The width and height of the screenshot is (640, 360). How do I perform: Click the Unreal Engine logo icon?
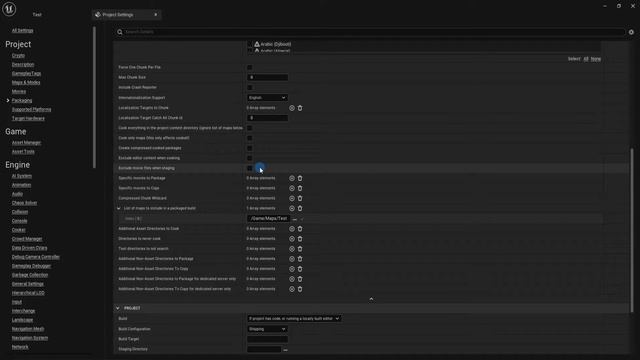9,9
